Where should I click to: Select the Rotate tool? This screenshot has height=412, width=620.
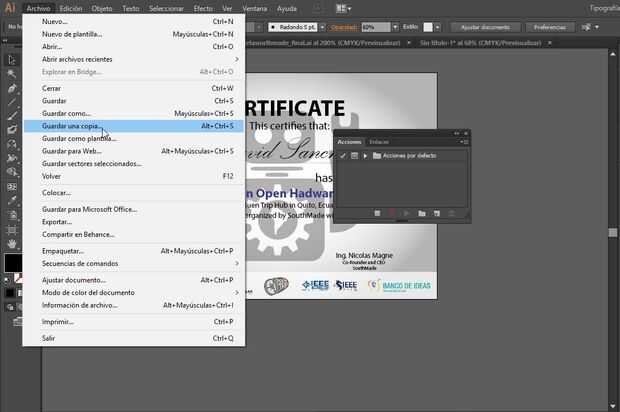[x=11, y=144]
